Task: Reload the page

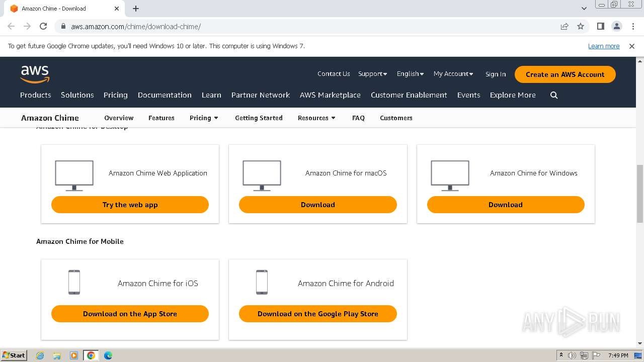Action: (x=43, y=27)
